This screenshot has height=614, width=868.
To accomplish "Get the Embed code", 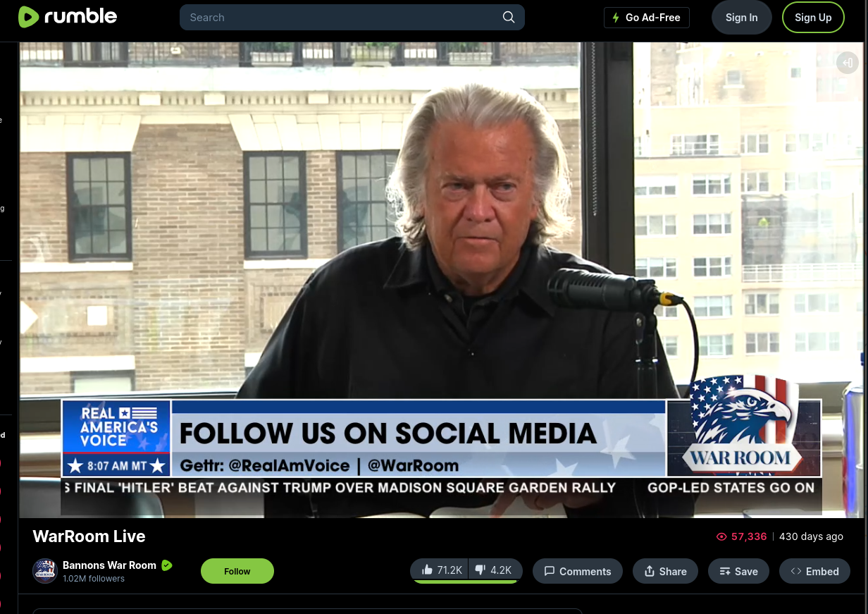I will tap(814, 571).
